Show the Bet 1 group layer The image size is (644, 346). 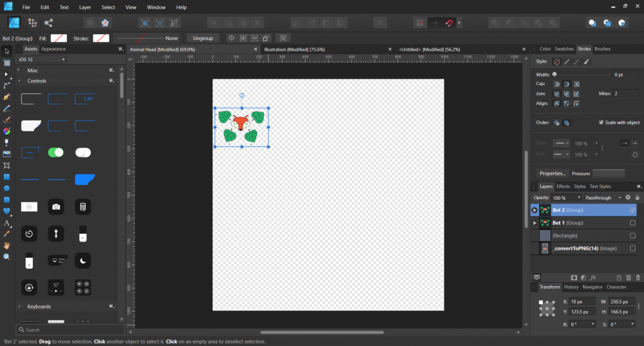[632, 223]
